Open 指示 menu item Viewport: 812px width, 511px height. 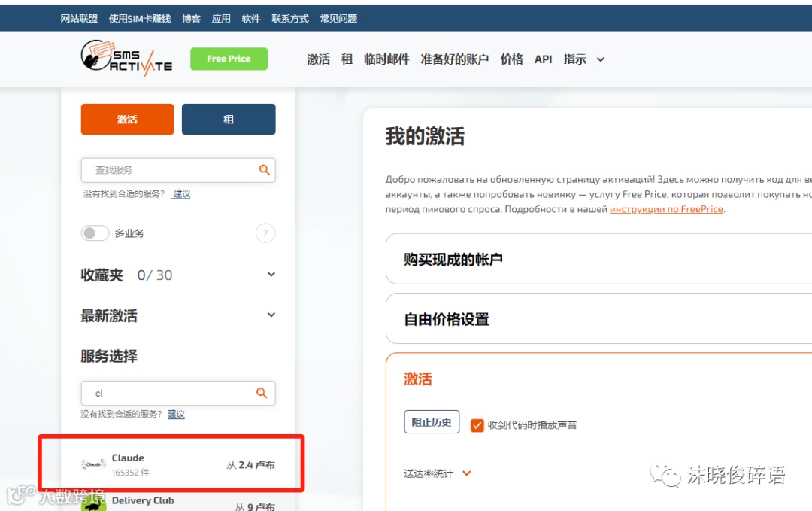(575, 59)
